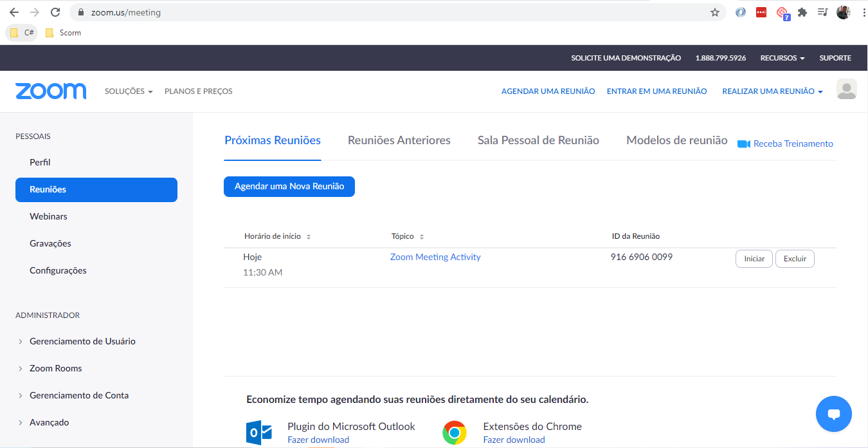Click the Zoom logo
The width and height of the screenshot is (868, 448).
[x=51, y=91]
